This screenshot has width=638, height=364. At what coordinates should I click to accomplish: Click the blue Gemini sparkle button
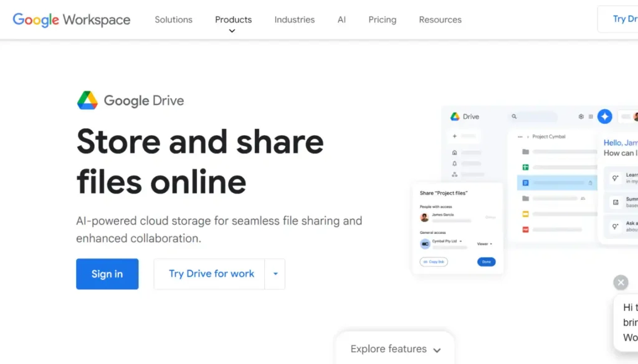(604, 116)
